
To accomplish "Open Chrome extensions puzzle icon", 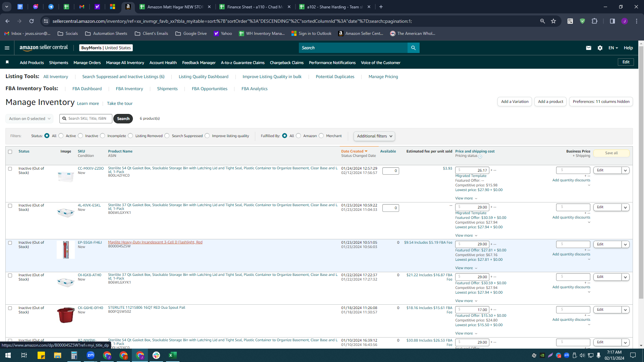I will 595,21.
